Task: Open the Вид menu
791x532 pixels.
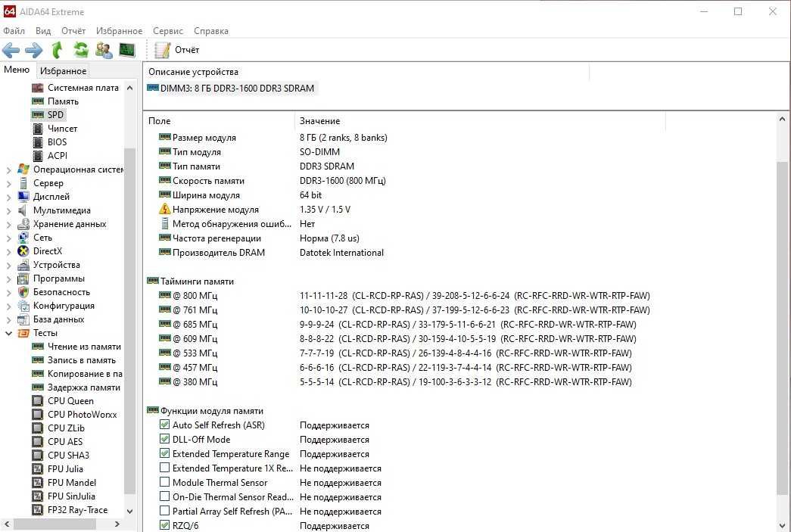Action: click(x=43, y=31)
